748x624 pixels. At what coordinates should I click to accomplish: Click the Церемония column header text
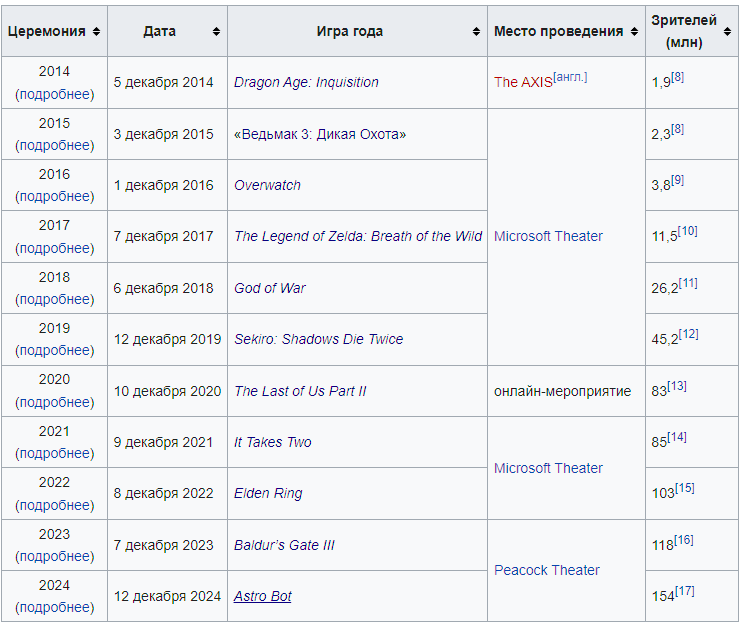coord(47,31)
